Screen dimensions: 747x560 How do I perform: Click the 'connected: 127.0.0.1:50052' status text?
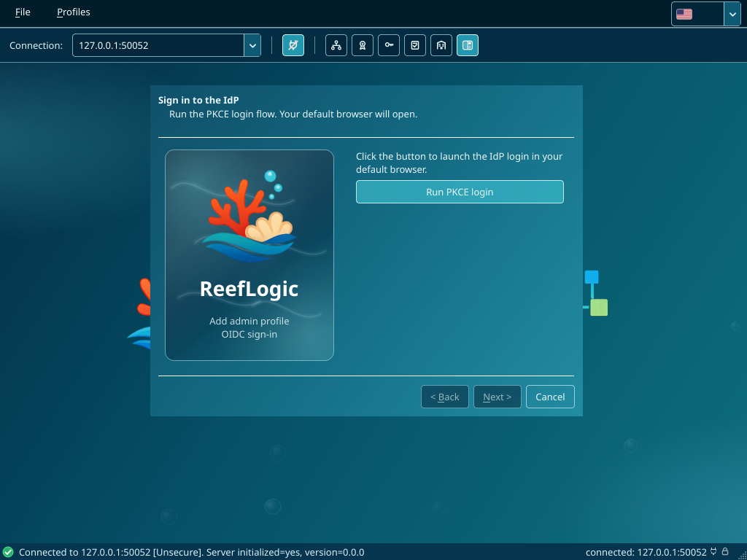coord(646,553)
